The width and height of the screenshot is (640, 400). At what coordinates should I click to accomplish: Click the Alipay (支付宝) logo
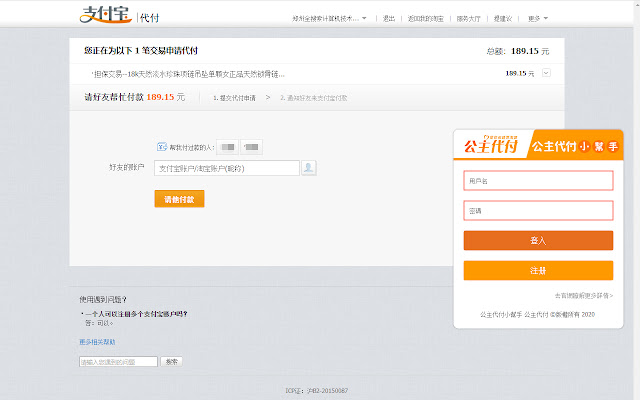tap(105, 15)
